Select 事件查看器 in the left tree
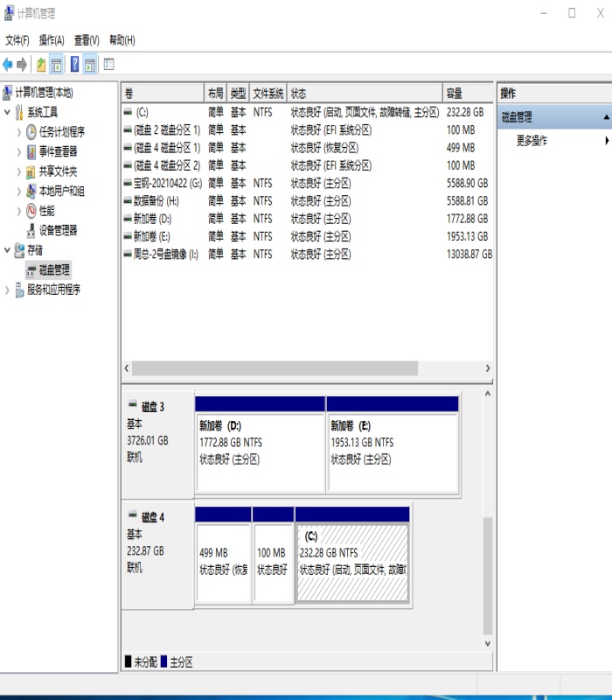612x700 pixels. (x=58, y=151)
